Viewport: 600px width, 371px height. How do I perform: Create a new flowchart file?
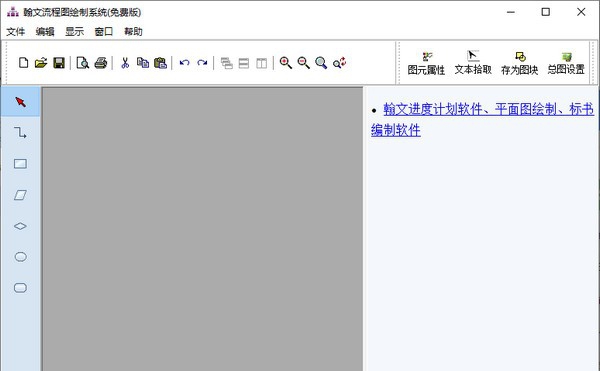click(23, 63)
